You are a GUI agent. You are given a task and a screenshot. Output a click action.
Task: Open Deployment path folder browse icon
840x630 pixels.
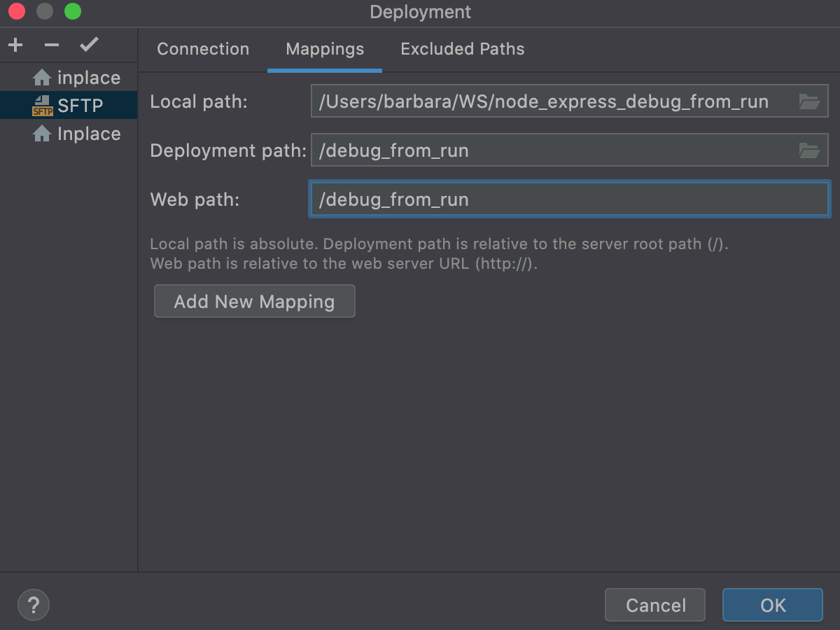pyautogui.click(x=809, y=150)
